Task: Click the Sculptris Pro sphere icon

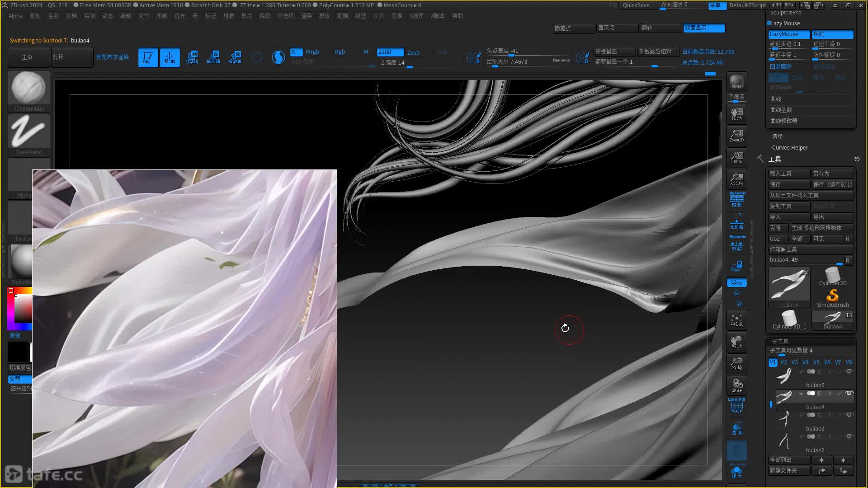Action: point(278,57)
